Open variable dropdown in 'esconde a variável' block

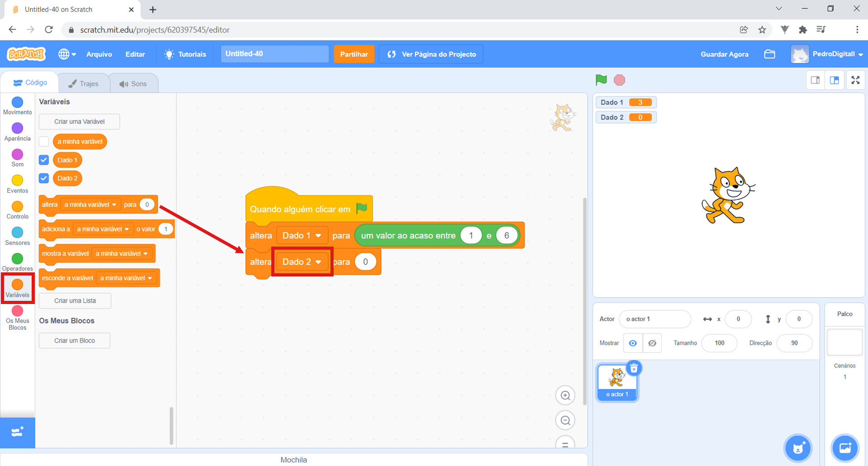(126, 278)
